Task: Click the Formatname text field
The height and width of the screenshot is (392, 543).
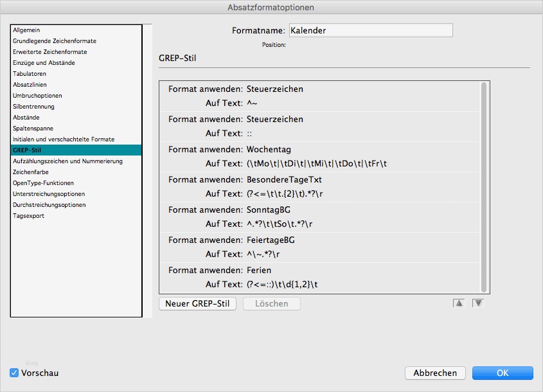Action: [x=371, y=30]
